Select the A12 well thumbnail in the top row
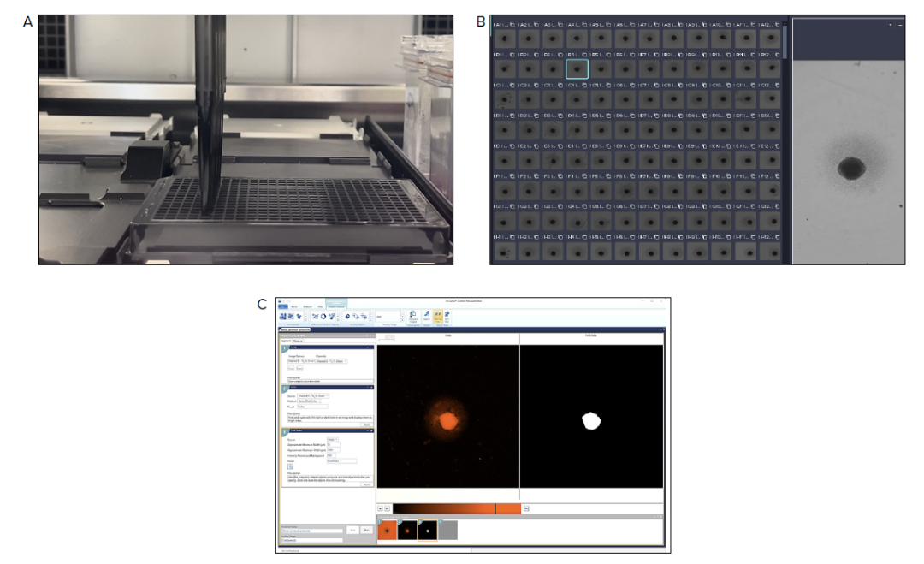The width and height of the screenshot is (924, 564). pyautogui.click(x=770, y=39)
